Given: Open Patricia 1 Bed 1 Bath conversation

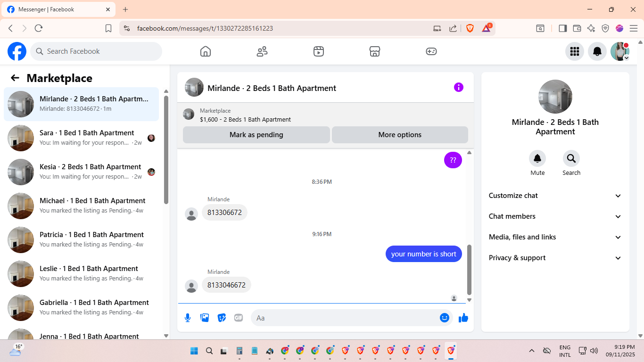Looking at the screenshot, I should (81, 240).
